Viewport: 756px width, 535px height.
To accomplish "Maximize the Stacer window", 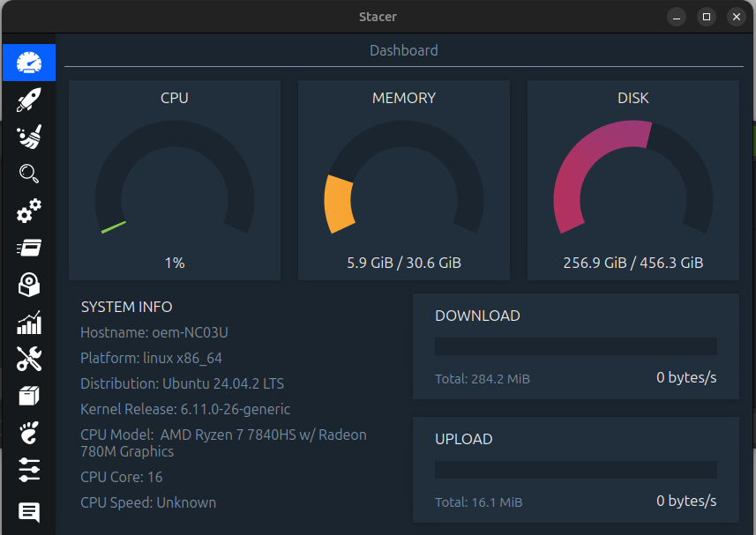I will pyautogui.click(x=707, y=17).
